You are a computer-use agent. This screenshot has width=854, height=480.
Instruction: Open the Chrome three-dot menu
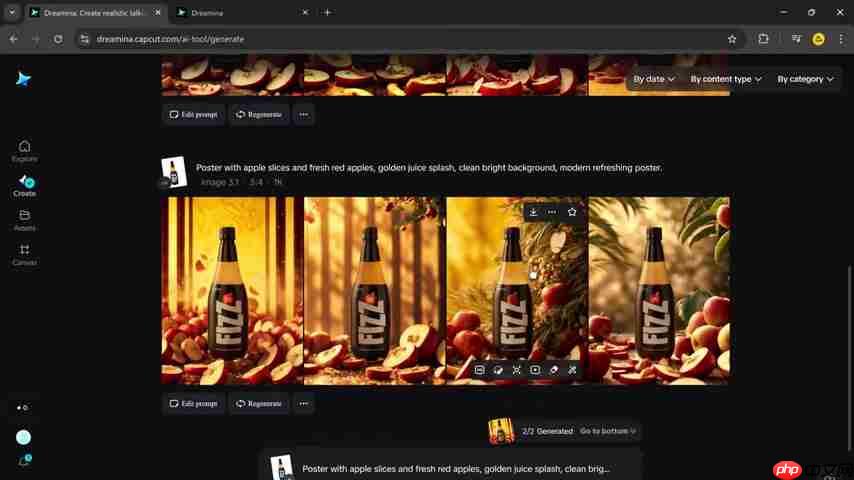pyautogui.click(x=841, y=39)
